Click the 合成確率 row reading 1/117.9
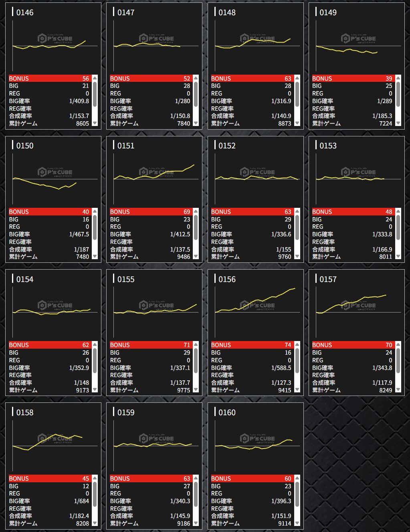 click(352, 383)
